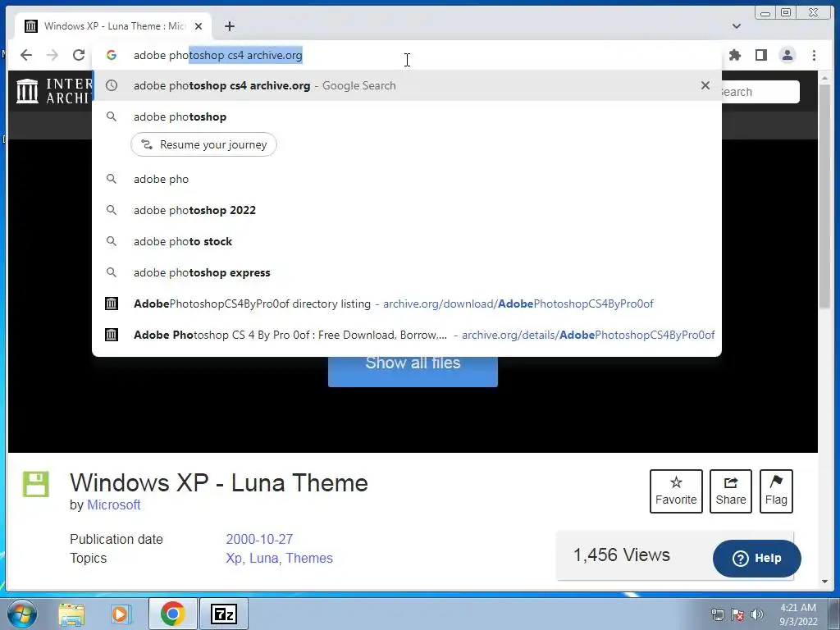This screenshot has height=630, width=840.
Task: Select the 'adobe photoshop' suggestion
Action: click(407, 116)
